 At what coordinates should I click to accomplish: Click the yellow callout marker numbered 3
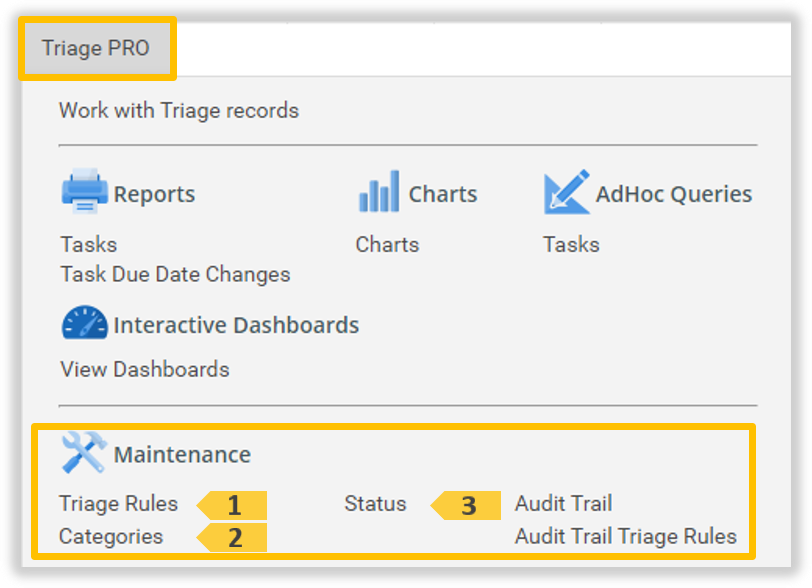(467, 505)
